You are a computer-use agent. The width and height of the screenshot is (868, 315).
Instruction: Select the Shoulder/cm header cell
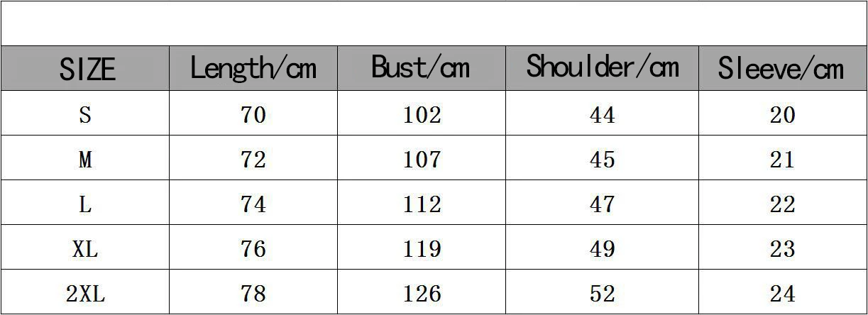pos(603,69)
